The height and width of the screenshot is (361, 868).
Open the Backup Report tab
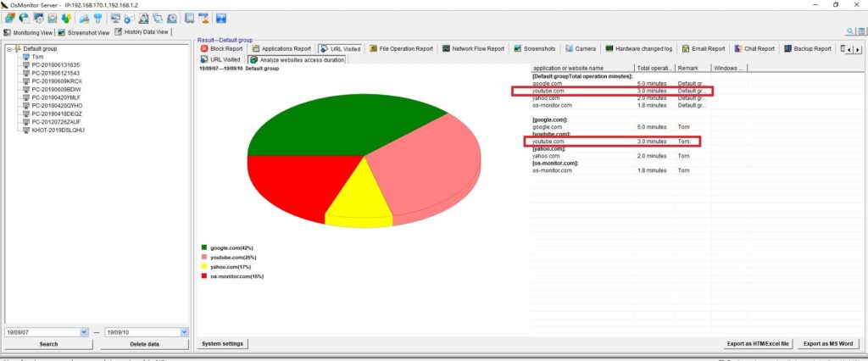[808, 48]
